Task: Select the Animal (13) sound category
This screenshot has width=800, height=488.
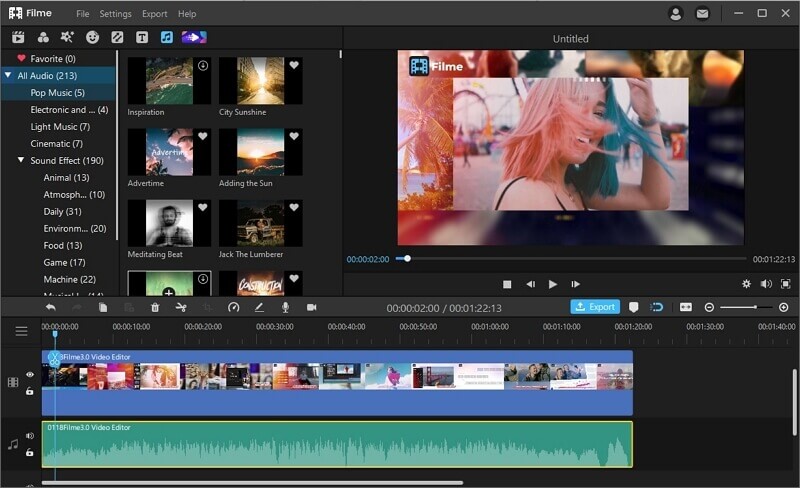Action: pos(66,178)
